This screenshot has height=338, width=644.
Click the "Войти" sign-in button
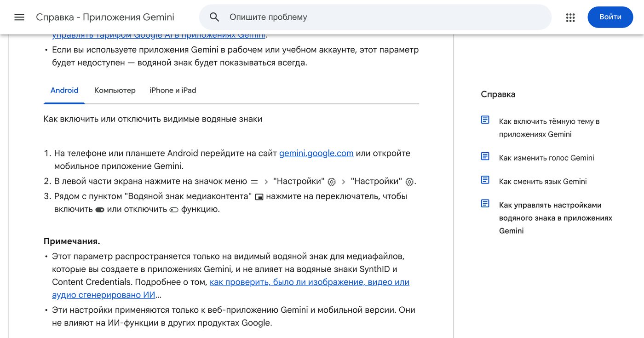pos(610,17)
